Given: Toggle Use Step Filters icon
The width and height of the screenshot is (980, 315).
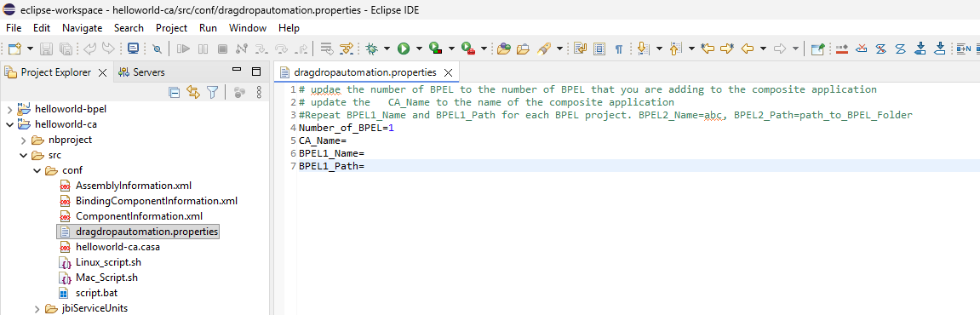Looking at the screenshot, I should (x=346, y=49).
